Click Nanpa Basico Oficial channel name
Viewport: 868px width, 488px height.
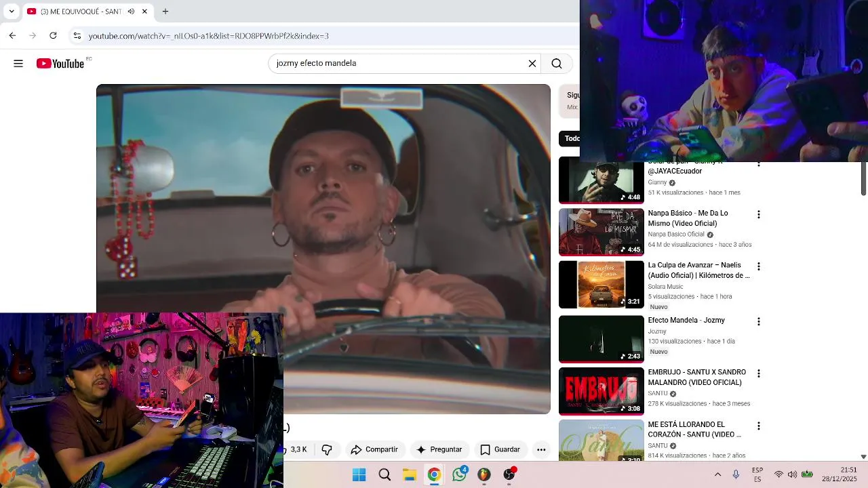[x=676, y=235]
